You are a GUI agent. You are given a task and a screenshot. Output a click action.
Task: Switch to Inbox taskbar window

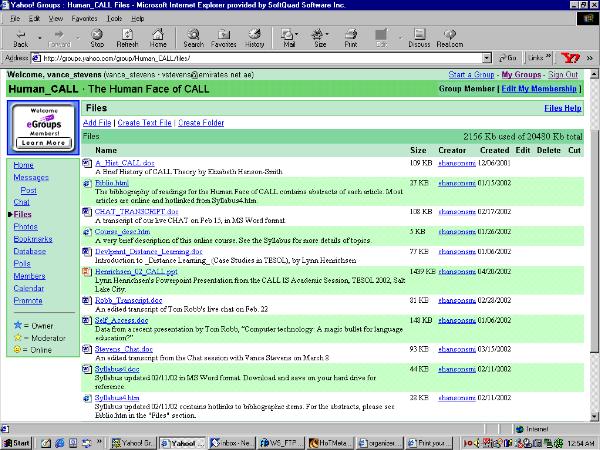coord(232,443)
